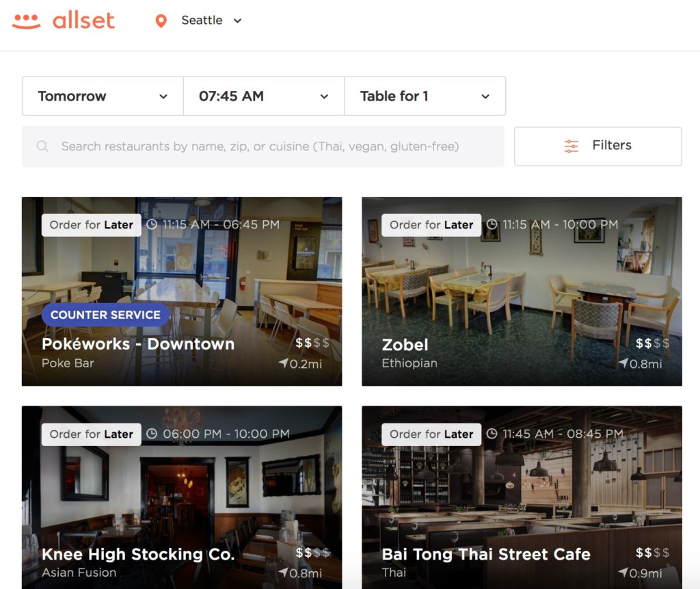Click the sliders icon on Filters button
Image resolution: width=700 pixels, height=589 pixels.
[x=571, y=146]
